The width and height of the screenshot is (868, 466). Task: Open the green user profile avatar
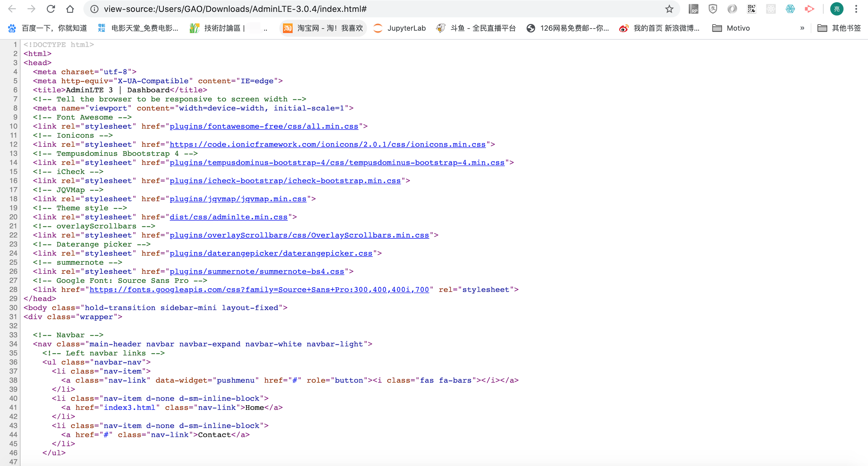click(837, 9)
